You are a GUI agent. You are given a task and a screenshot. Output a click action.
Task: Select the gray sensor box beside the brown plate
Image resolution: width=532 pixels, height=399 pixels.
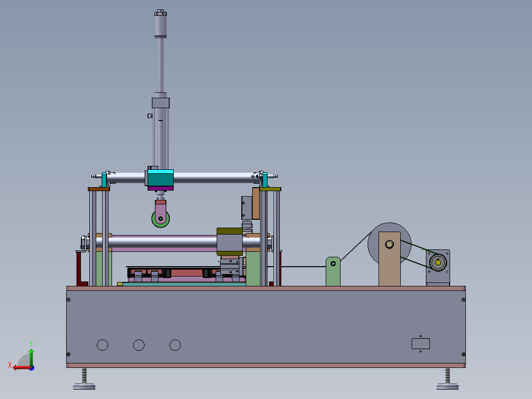pyautogui.click(x=247, y=207)
